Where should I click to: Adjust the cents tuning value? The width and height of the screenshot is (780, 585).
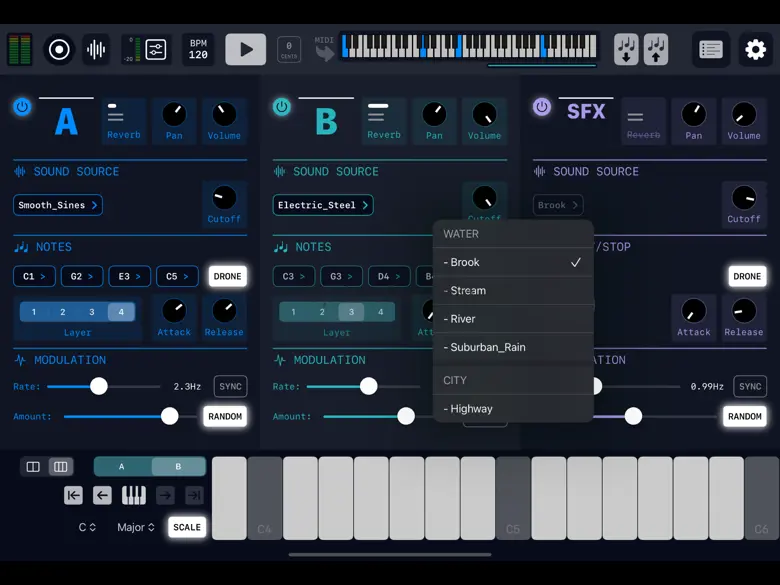click(x=289, y=49)
